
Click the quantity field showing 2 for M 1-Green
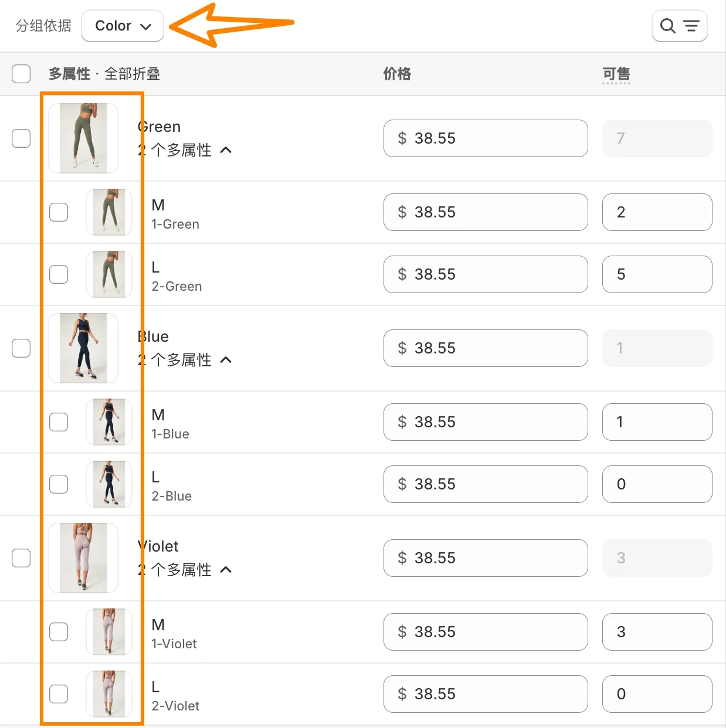657,212
